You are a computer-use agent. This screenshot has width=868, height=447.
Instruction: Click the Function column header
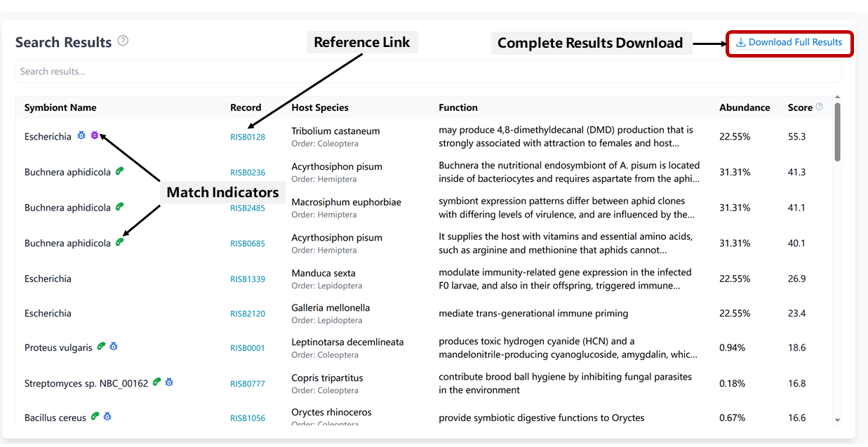458,107
